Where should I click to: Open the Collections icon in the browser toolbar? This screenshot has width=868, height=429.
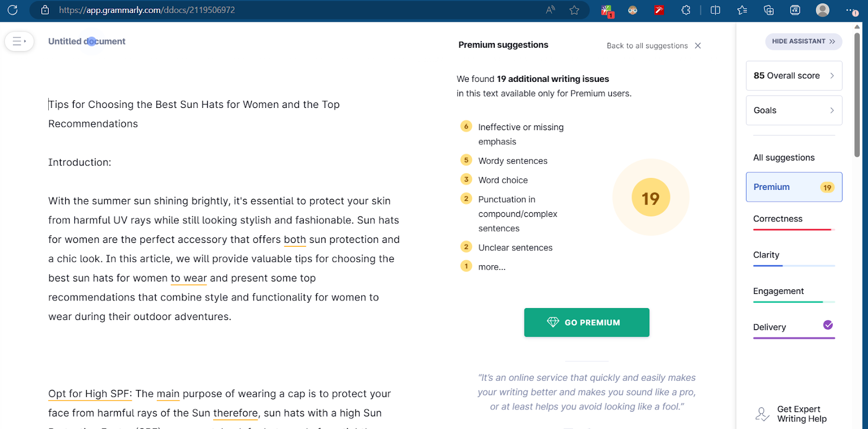769,10
